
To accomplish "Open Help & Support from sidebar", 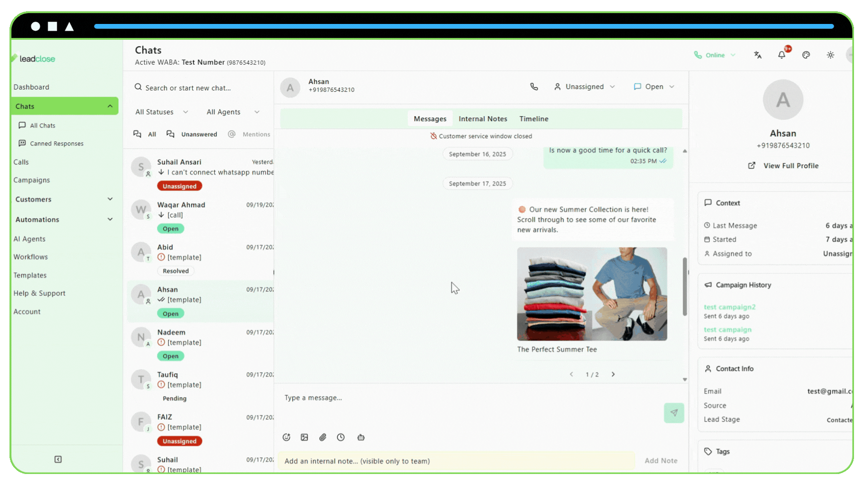I will (39, 293).
